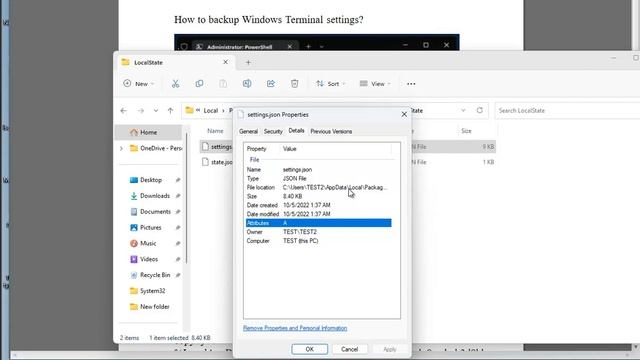The width and height of the screenshot is (640, 360).
Task: Open Recycle Bin in sidebar
Action: tap(155, 275)
